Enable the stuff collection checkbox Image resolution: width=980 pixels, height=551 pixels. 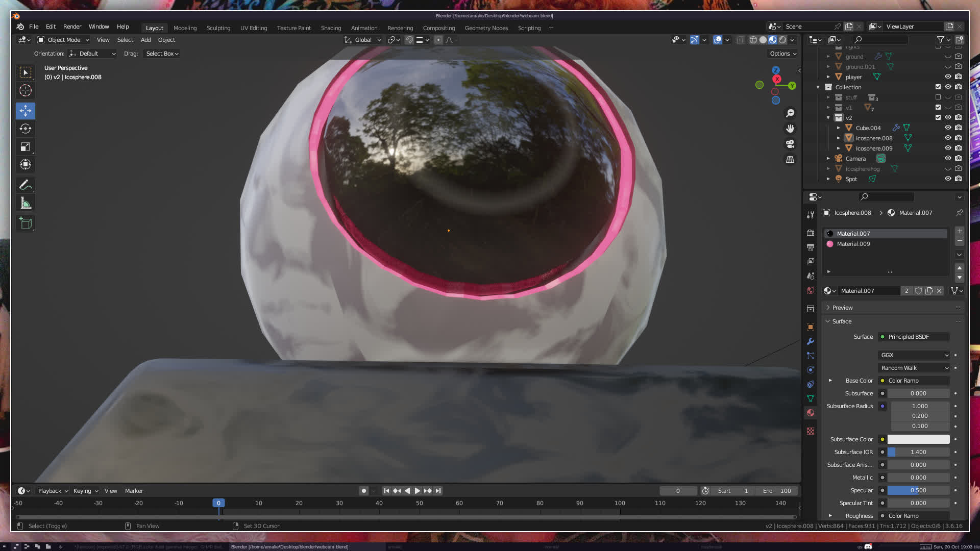pos(938,97)
